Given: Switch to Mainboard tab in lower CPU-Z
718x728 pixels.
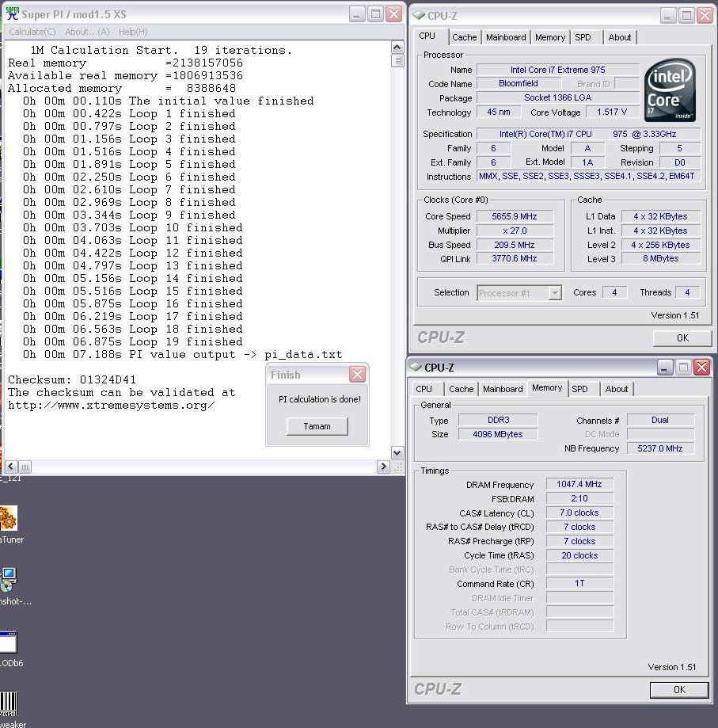Looking at the screenshot, I should (503, 389).
